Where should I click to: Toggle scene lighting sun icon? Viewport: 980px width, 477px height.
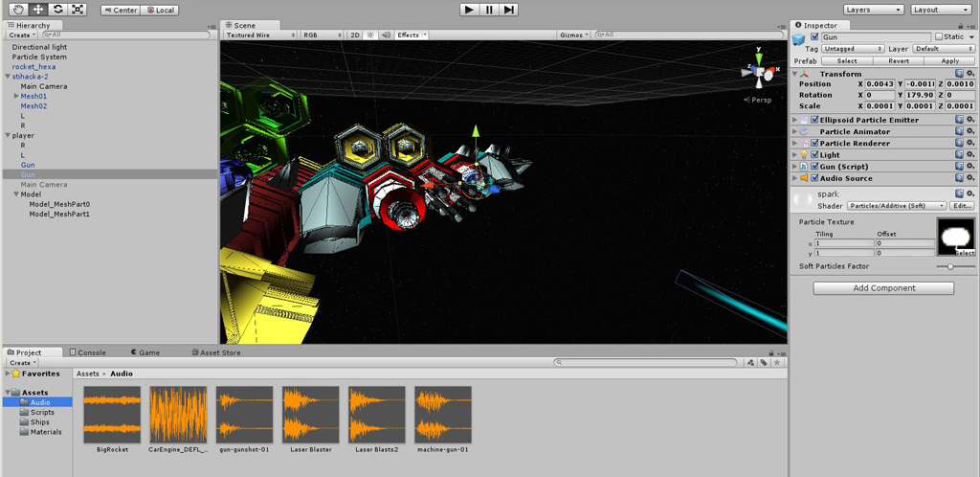coord(370,35)
